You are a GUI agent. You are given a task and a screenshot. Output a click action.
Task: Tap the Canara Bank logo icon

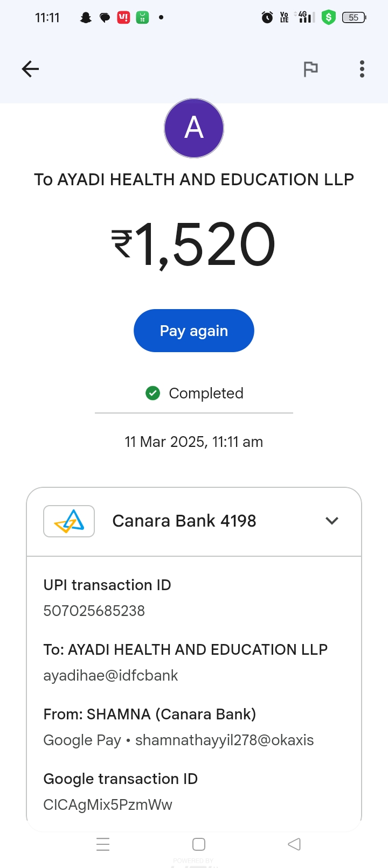tap(69, 521)
